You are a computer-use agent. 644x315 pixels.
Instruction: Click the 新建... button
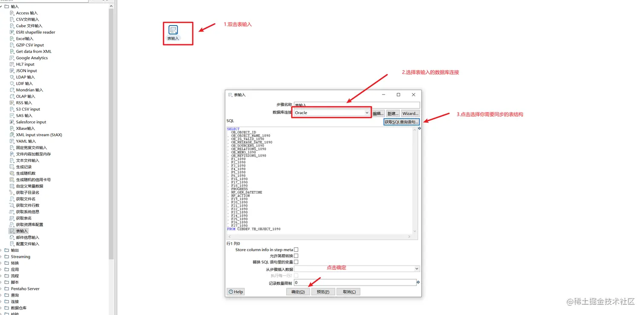(x=393, y=113)
